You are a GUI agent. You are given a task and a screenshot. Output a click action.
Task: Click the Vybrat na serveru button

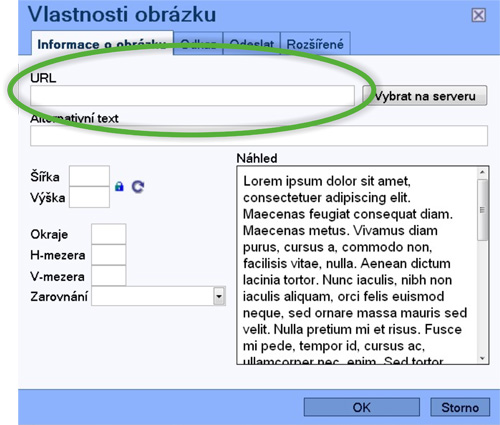(425, 96)
